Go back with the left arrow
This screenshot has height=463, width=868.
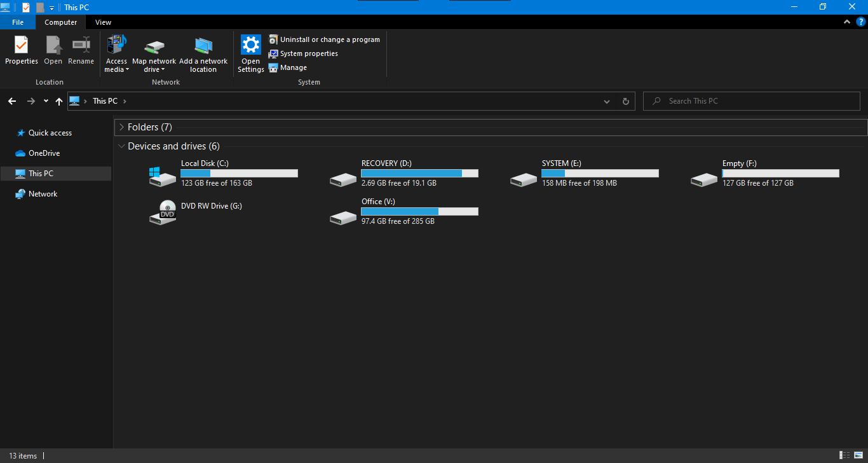click(x=12, y=101)
